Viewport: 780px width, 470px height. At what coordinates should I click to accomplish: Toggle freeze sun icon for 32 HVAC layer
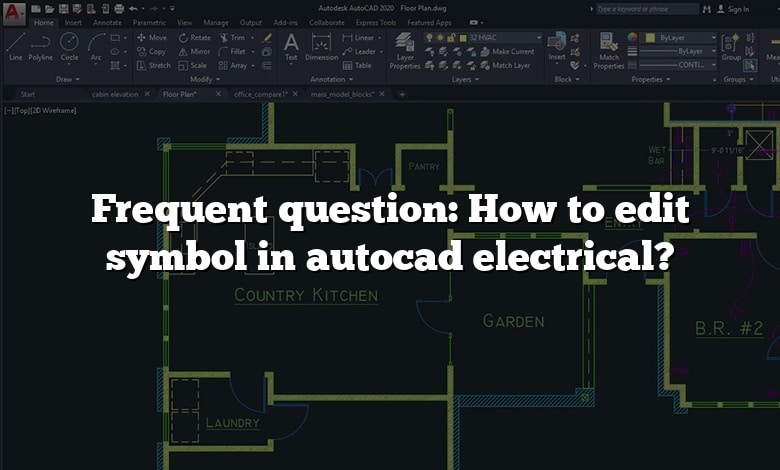click(x=440, y=38)
